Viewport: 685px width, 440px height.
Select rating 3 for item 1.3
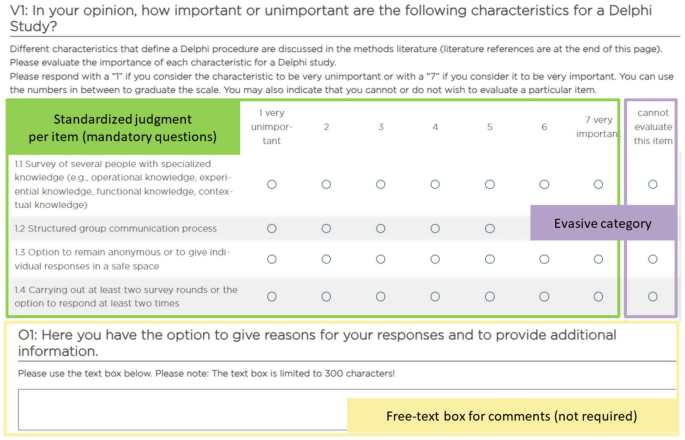(x=381, y=259)
